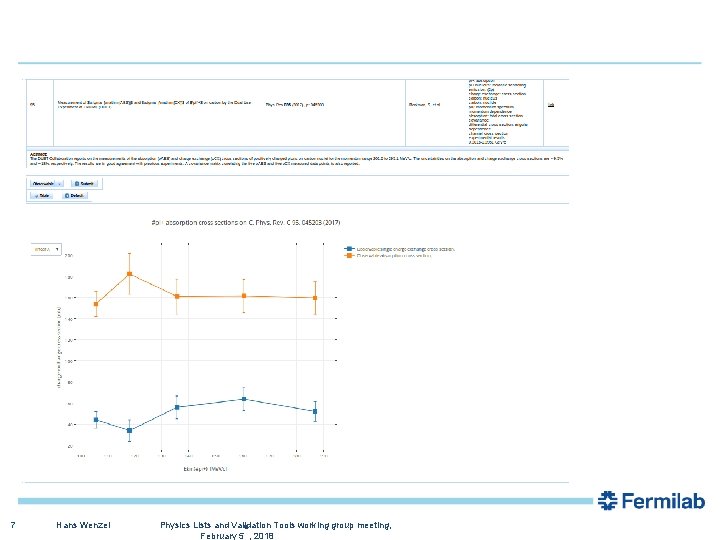The height and width of the screenshot is (540, 720).
Task: Toggle the orange absorption cross section legend entry
Action: 388,255
